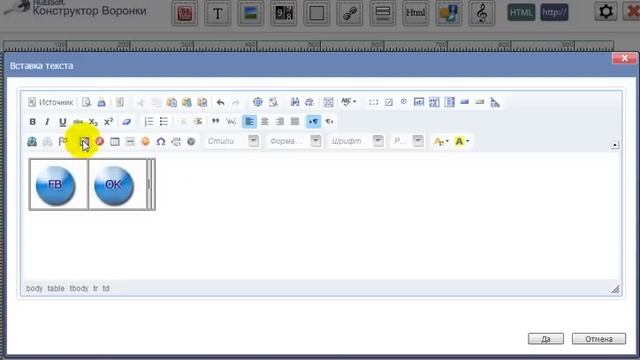Insert a numbered list

pyautogui.click(x=149, y=122)
